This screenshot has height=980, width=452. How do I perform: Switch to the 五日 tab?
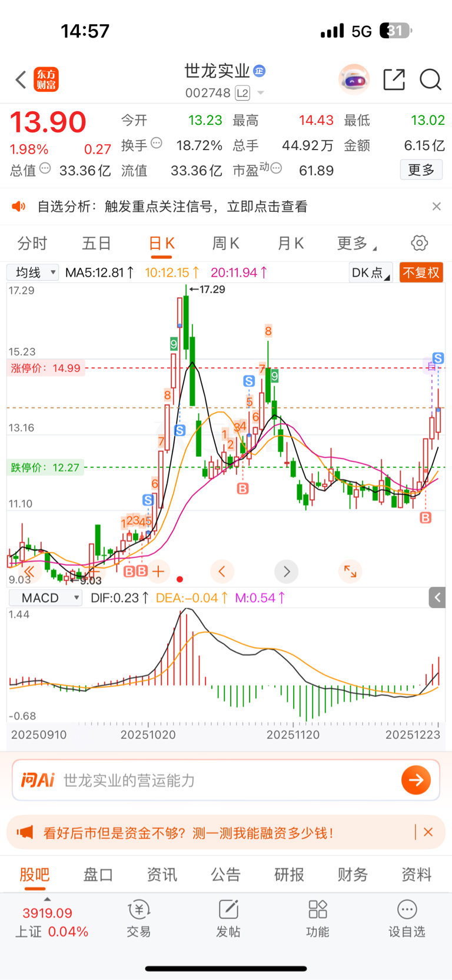(97, 243)
